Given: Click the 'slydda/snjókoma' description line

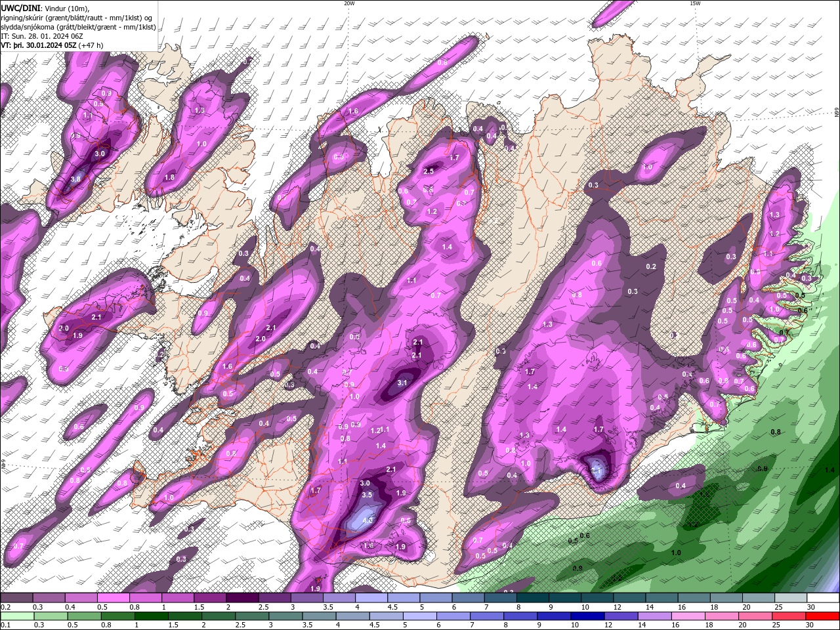Looking at the screenshot, I should coord(78,27).
